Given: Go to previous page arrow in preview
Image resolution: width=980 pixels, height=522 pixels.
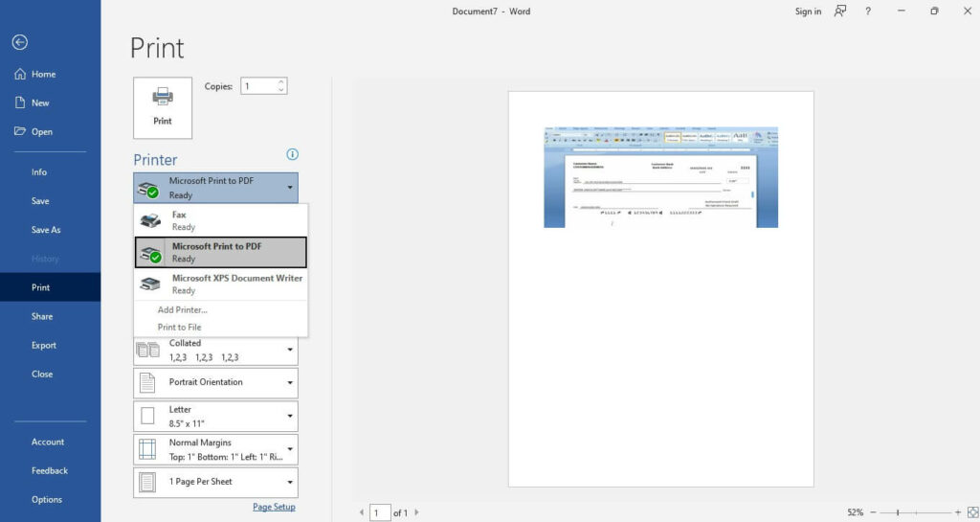Looking at the screenshot, I should click(x=361, y=512).
